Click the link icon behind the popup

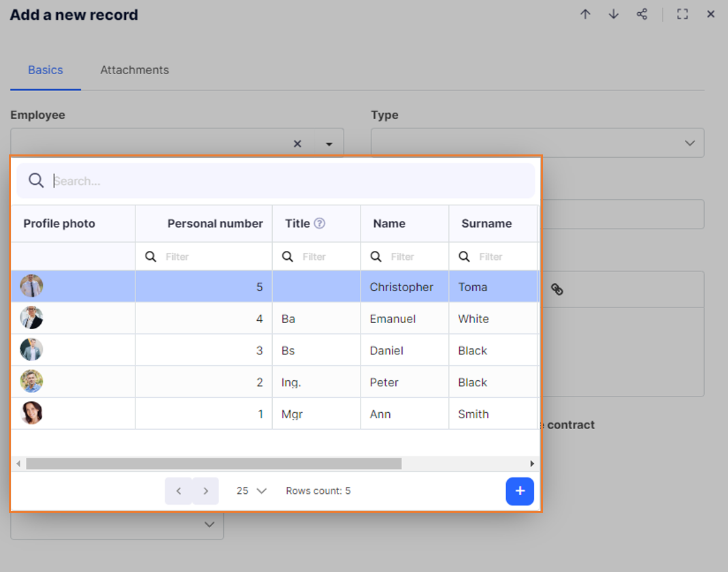coord(557,289)
